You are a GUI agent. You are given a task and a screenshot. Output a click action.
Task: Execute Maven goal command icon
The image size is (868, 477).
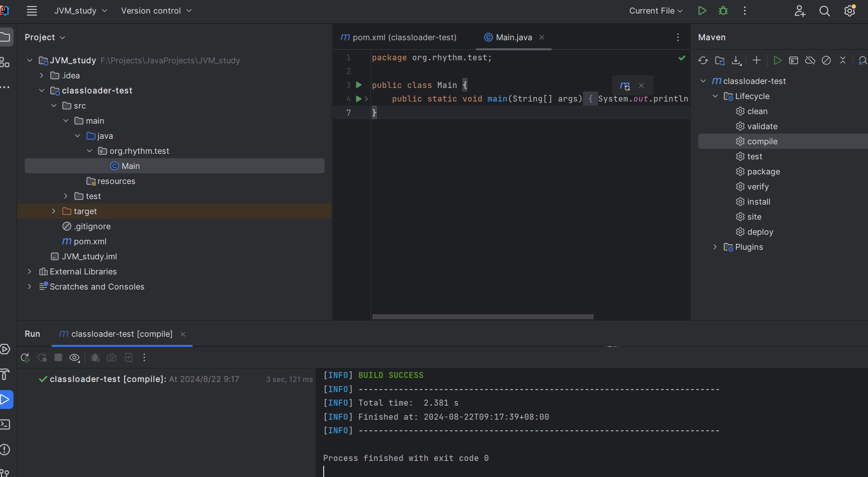click(794, 60)
